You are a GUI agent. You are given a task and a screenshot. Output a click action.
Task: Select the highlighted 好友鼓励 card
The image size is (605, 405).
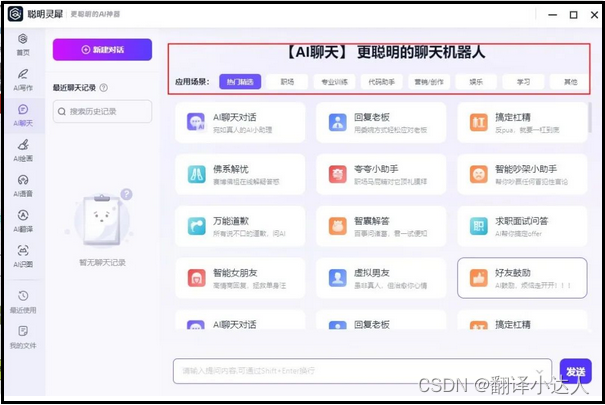coord(522,278)
